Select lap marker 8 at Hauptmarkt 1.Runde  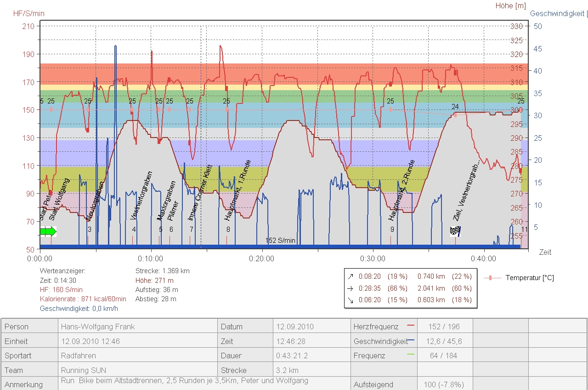228,229
